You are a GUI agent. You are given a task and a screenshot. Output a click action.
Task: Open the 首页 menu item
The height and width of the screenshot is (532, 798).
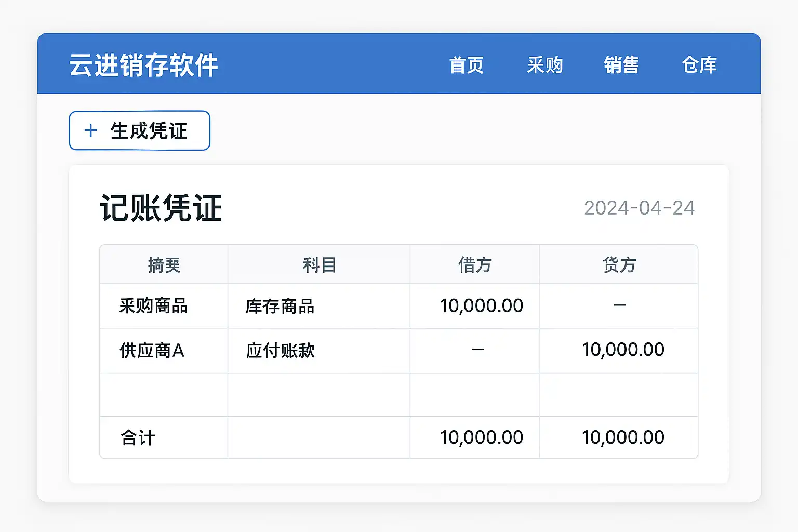click(x=466, y=65)
